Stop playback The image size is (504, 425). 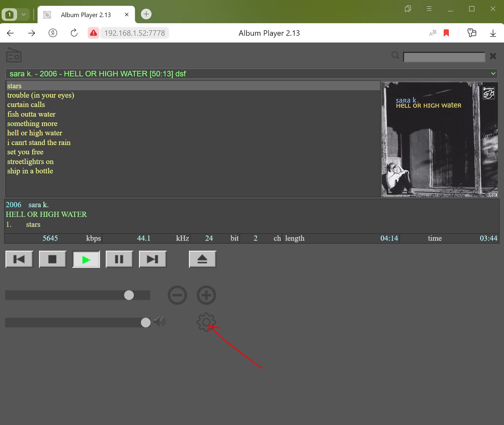coord(53,259)
